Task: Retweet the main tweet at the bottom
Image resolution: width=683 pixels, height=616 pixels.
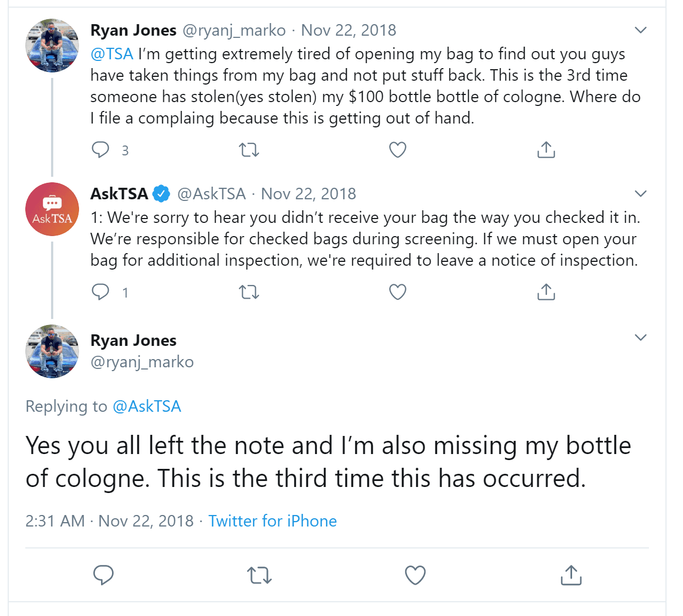Action: 259,575
